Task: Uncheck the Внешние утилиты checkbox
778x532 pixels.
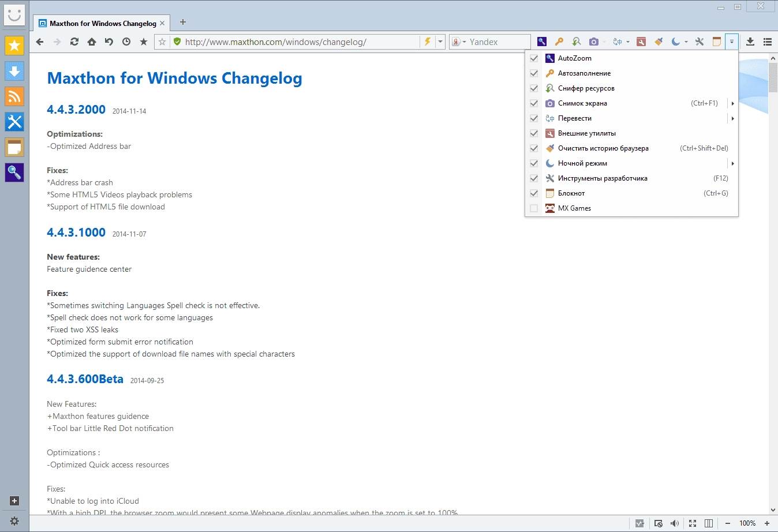Action: (x=534, y=133)
